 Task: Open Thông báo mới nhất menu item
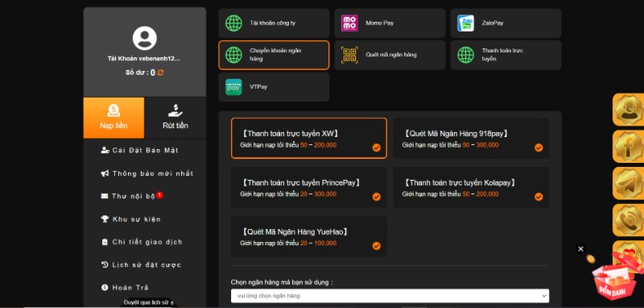(x=147, y=173)
